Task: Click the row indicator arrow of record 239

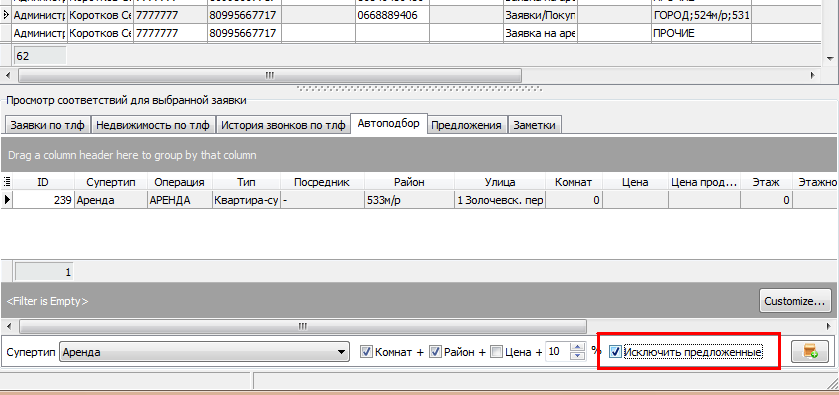Action: pyautogui.click(x=7, y=200)
